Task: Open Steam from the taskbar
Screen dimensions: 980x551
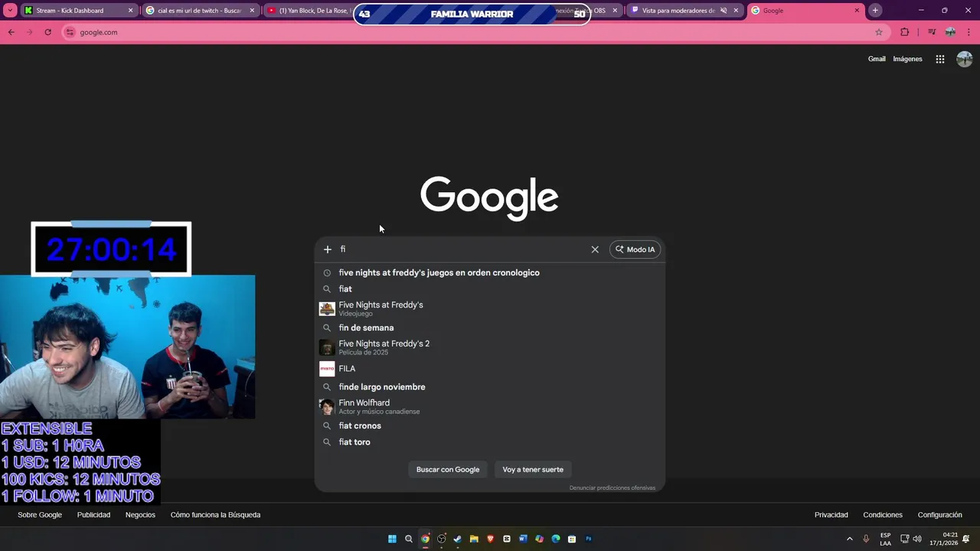Action: (457, 539)
